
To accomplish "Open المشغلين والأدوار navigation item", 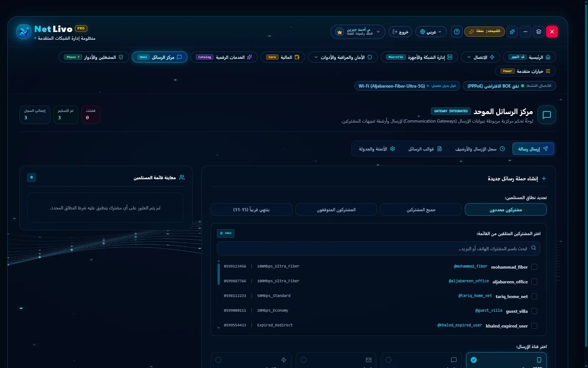I will pos(94,57).
